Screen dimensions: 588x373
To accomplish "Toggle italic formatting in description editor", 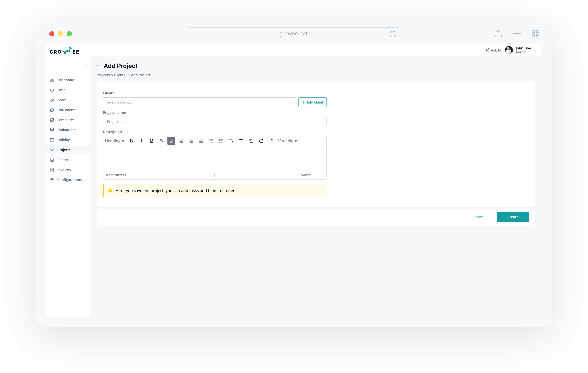I will pos(141,141).
